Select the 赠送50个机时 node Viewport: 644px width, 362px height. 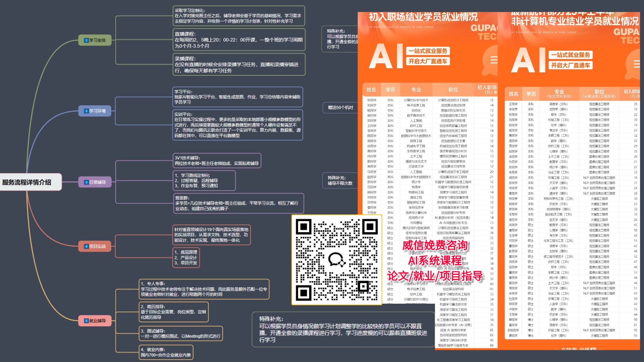[x=340, y=108]
